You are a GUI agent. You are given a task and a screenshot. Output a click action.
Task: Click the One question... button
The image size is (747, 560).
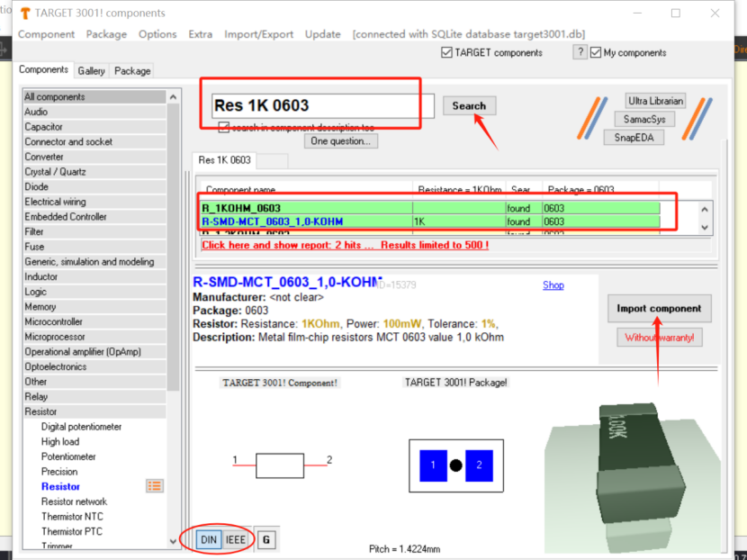[x=340, y=141]
